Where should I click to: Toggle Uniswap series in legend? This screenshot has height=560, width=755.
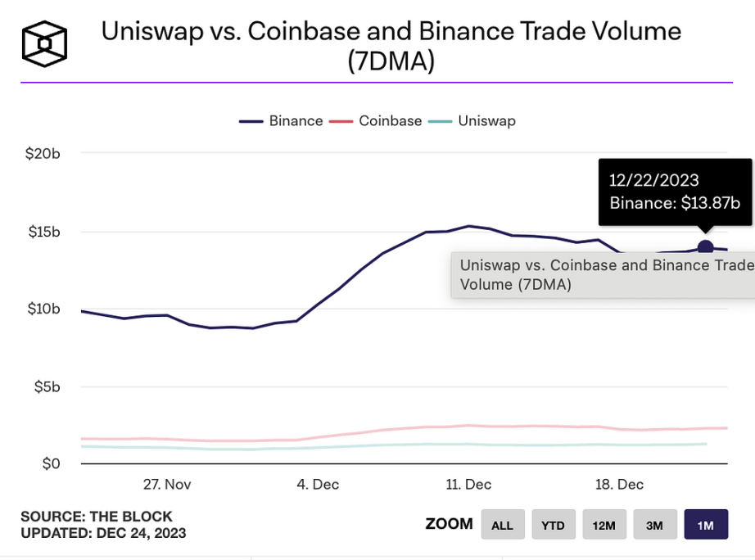pos(472,121)
